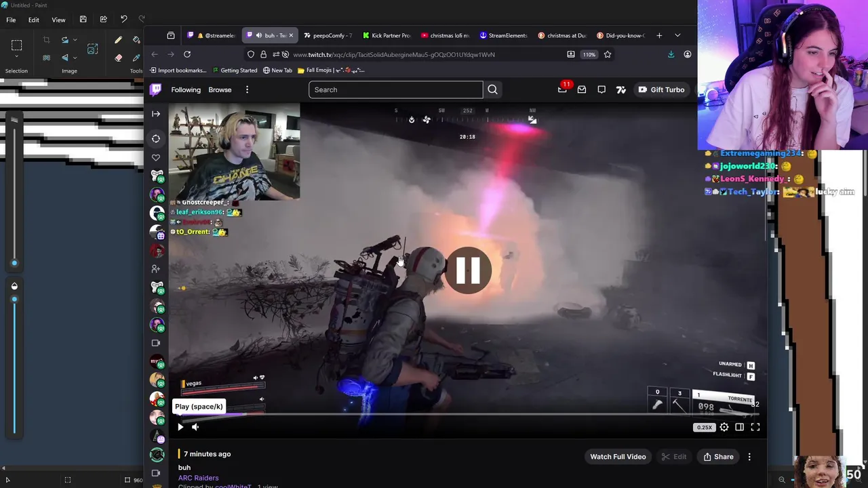Mute the buh Twitch tab audio icon

pos(258,35)
